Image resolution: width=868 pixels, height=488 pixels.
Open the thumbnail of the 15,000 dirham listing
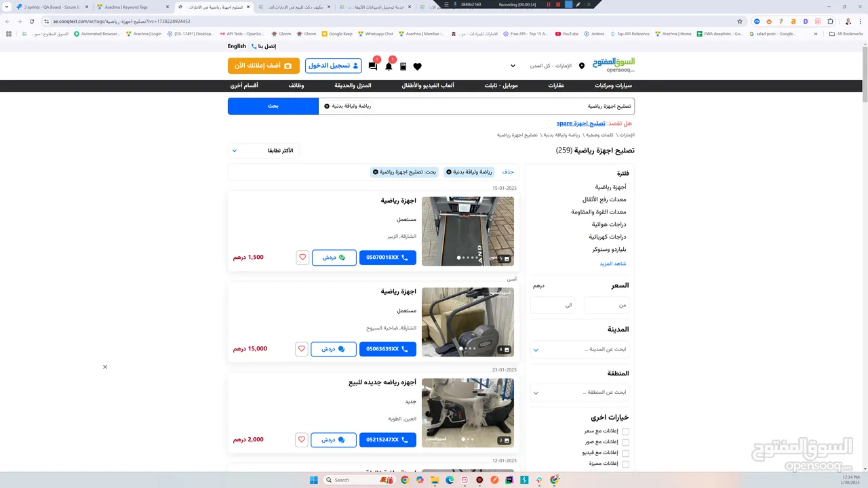(468, 322)
